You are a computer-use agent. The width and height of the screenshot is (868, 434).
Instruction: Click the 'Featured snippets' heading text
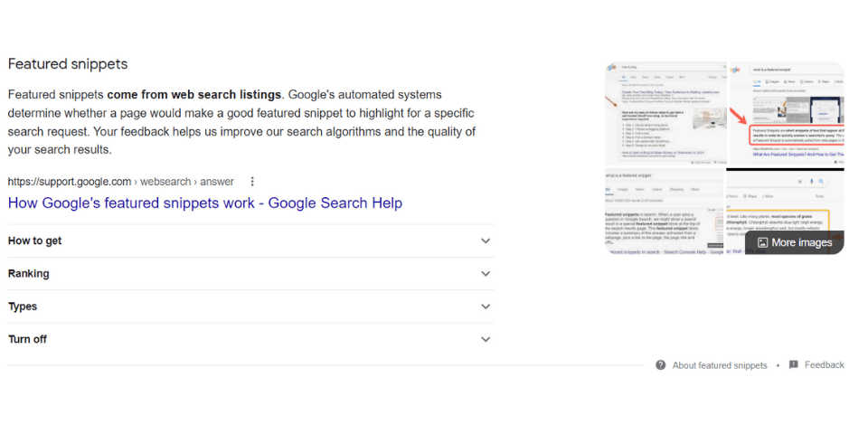[x=68, y=63]
